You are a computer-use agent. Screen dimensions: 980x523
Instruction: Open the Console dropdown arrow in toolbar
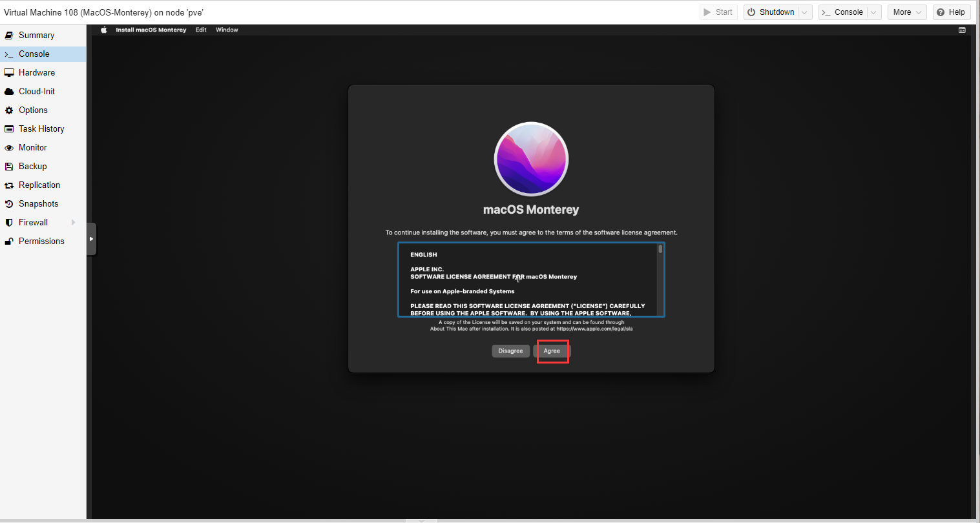click(873, 12)
